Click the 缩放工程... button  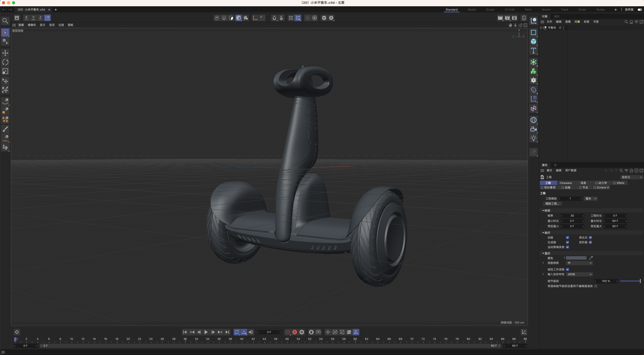(x=552, y=204)
